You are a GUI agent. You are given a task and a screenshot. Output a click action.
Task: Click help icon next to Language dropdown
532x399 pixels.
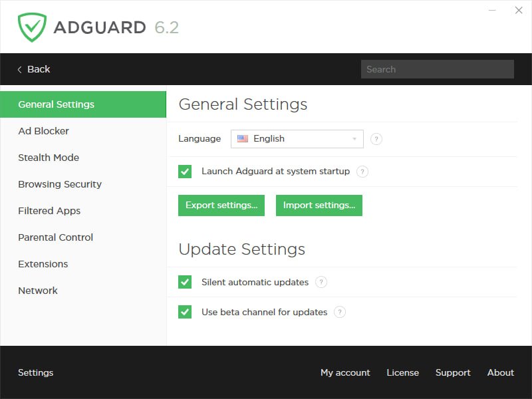(x=376, y=139)
